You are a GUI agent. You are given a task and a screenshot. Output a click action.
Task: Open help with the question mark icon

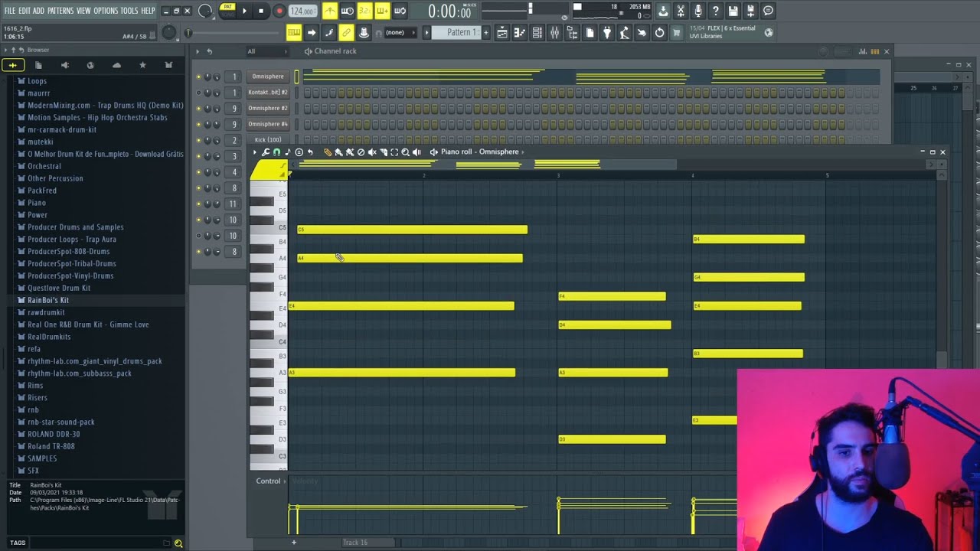pyautogui.click(x=716, y=11)
